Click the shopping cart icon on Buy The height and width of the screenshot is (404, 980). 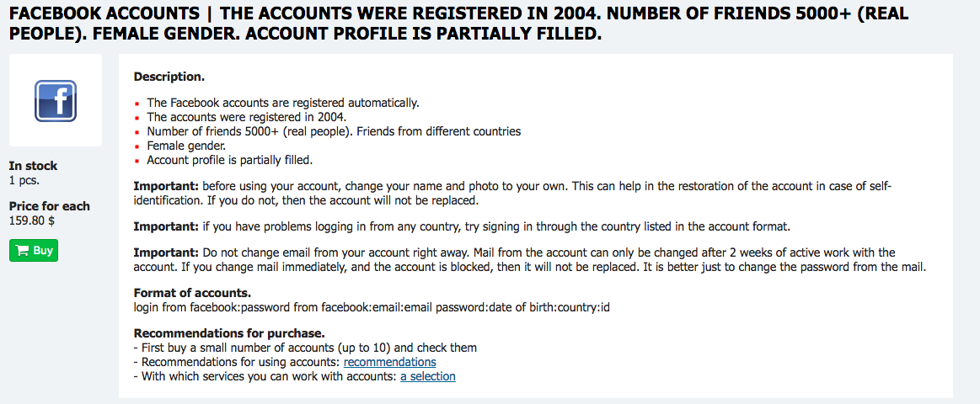coord(23,251)
